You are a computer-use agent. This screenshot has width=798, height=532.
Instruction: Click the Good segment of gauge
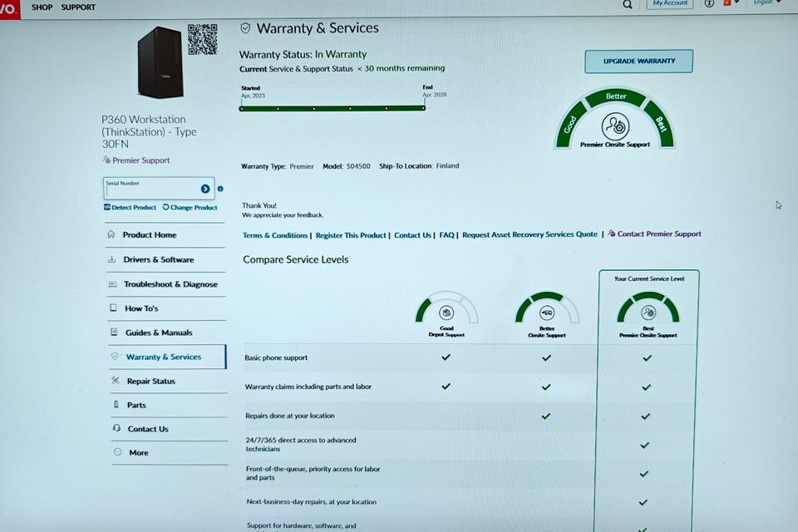pyautogui.click(x=571, y=124)
